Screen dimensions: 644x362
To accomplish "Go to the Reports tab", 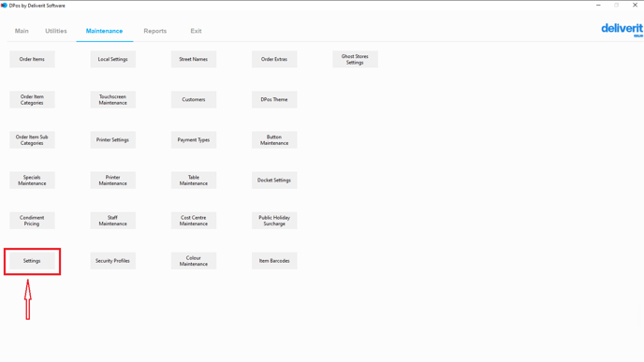I will [154, 31].
